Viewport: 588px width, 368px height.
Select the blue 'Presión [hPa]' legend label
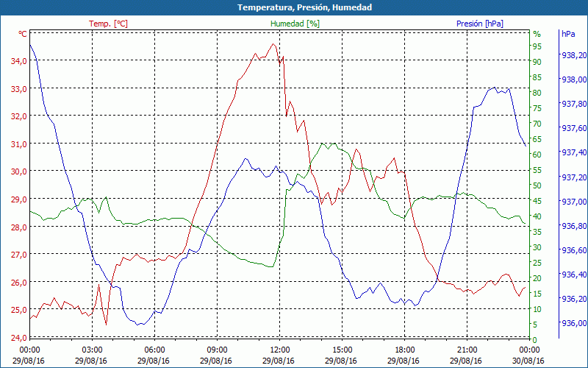480,24
